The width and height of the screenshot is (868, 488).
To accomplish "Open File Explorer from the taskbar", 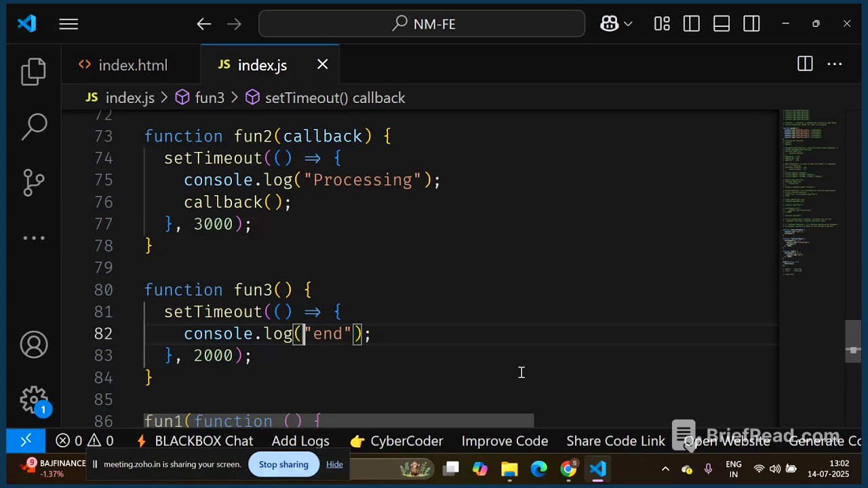I will pos(509,469).
